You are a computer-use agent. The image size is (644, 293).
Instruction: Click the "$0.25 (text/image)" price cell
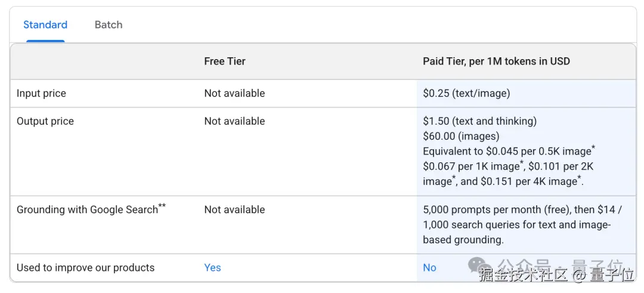coord(466,94)
